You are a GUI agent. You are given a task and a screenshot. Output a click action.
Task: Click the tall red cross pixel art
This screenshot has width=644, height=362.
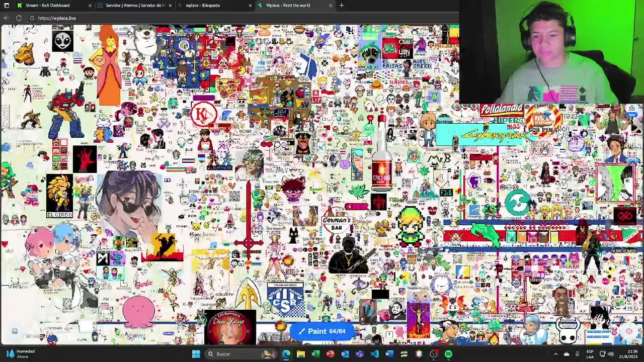248,221
